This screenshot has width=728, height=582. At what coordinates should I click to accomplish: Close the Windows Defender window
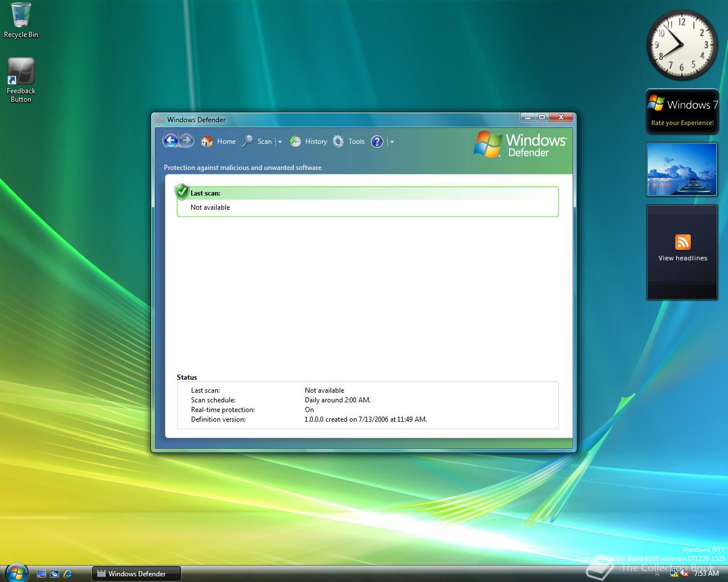point(561,118)
